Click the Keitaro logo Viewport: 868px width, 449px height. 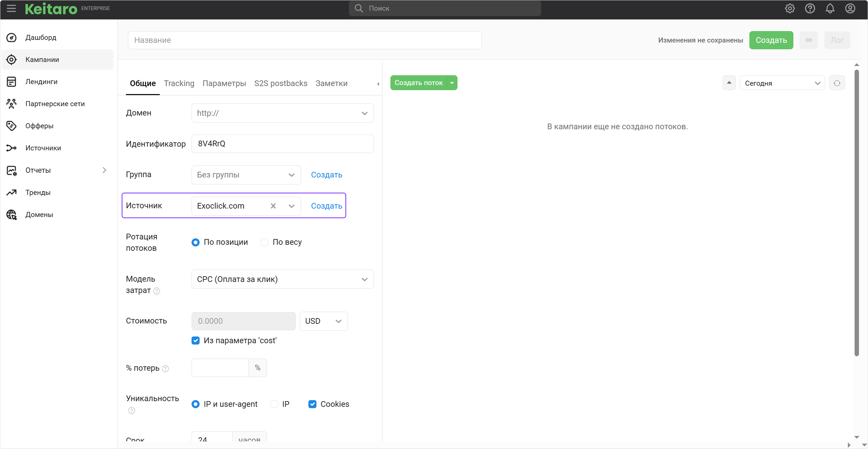(x=51, y=9)
